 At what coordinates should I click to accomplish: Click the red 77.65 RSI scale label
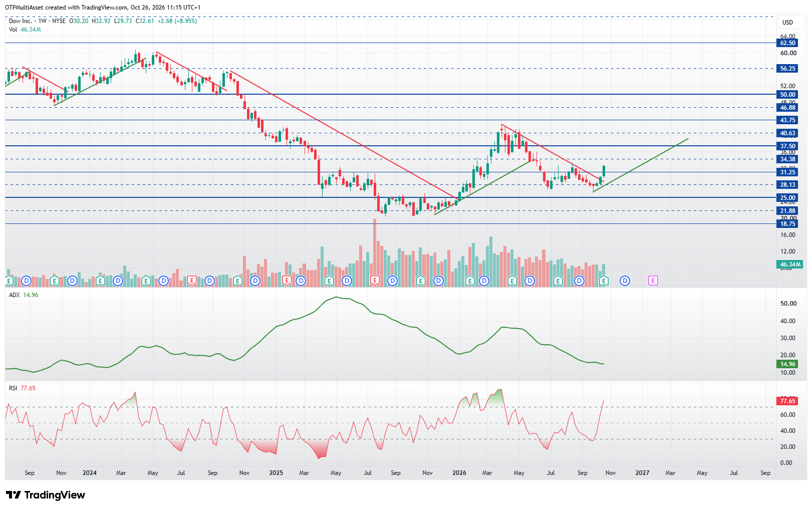(787, 401)
